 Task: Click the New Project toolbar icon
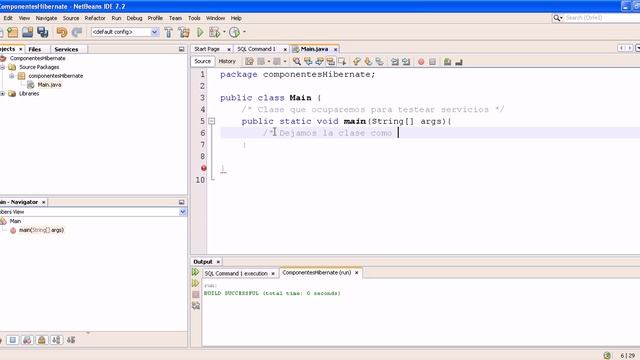[x=13, y=32]
